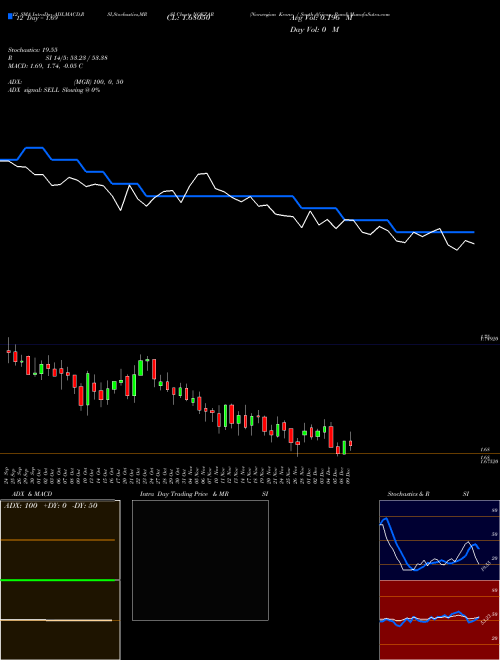Open the empty Intra Day Trading Price chart

click(200, 560)
